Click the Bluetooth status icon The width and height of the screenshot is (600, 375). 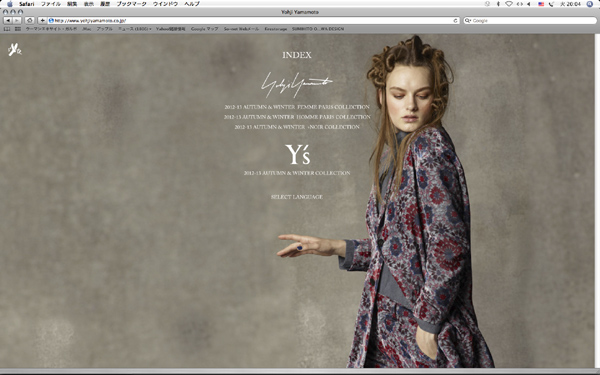(498, 4)
